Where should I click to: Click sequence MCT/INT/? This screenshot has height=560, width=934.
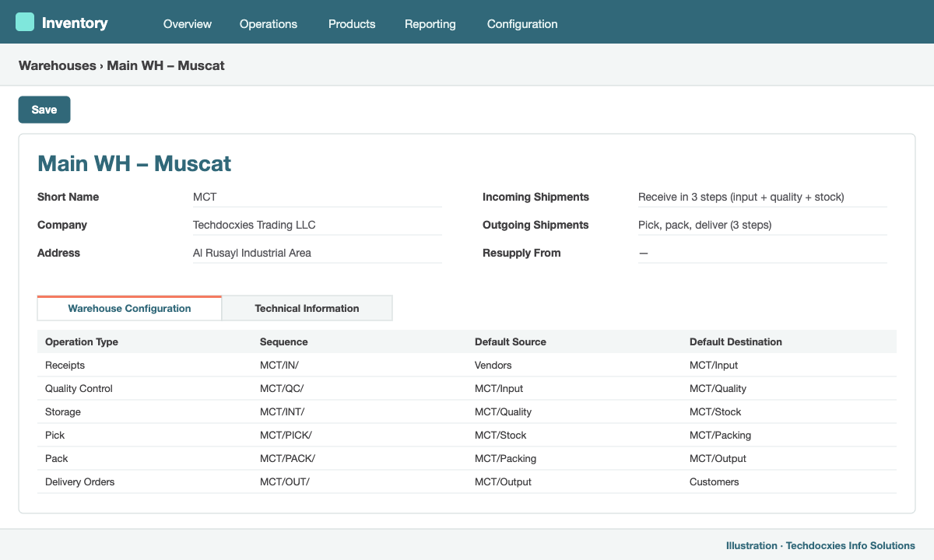point(283,411)
